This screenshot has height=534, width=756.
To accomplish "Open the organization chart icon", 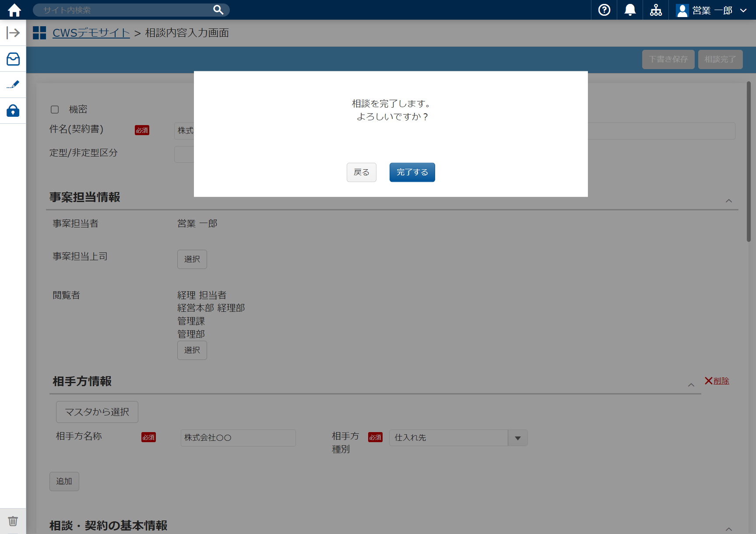I will point(656,10).
